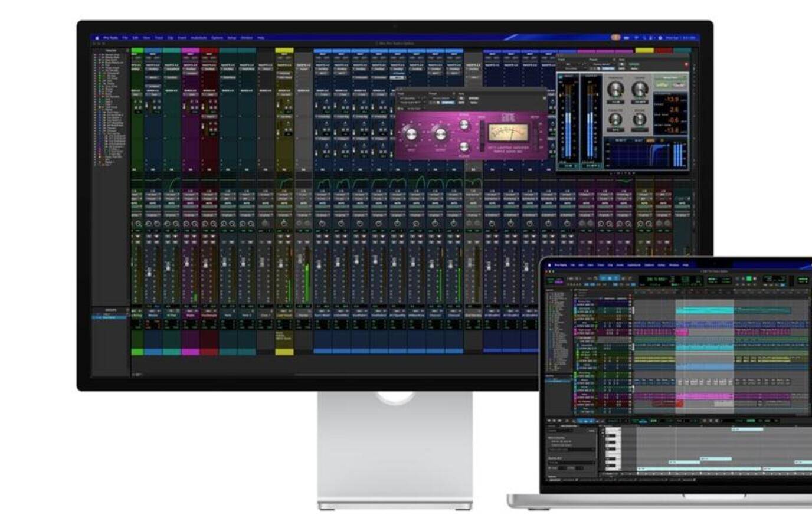812x531 pixels.
Task: Click the second large knob on the purple compressor
Action: (440, 133)
